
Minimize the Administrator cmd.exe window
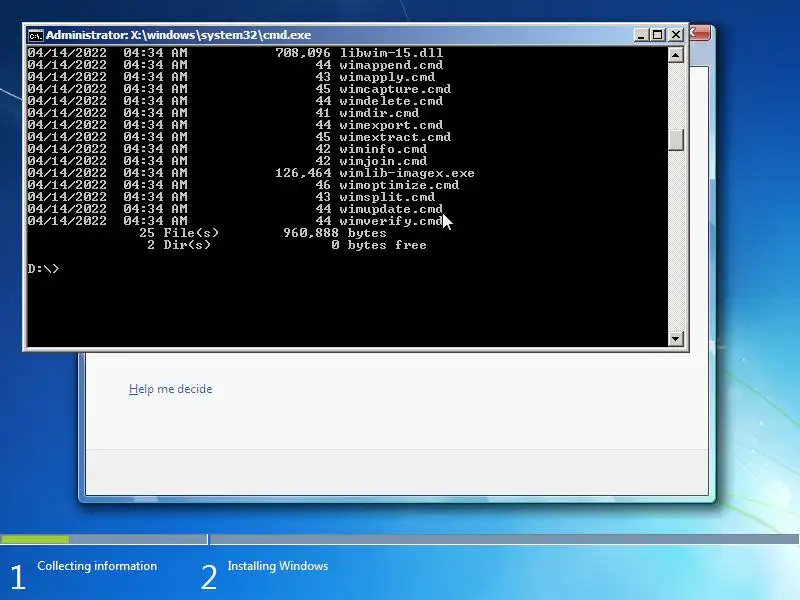coord(640,35)
